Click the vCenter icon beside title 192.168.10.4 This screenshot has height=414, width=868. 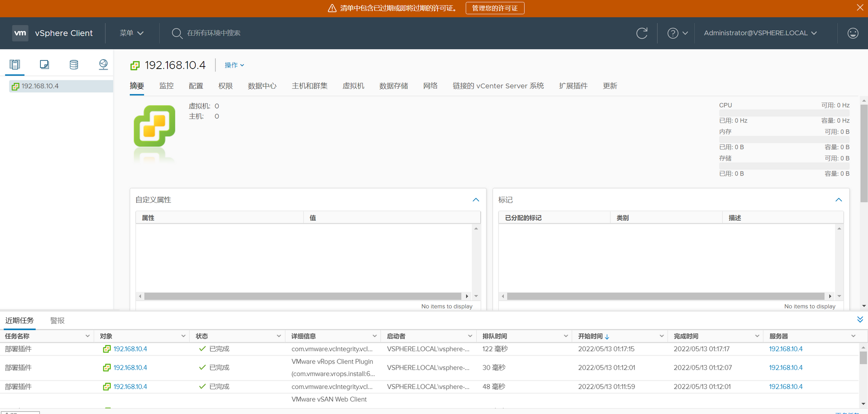[x=135, y=66]
